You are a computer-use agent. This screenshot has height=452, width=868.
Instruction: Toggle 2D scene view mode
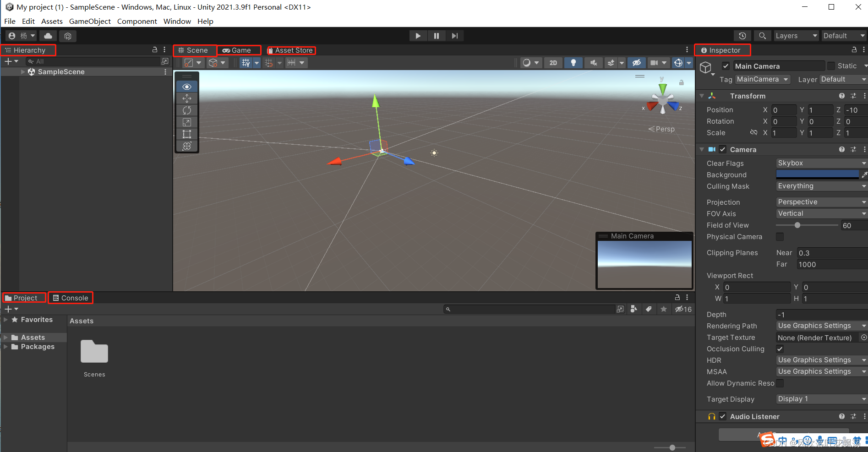[x=553, y=63]
